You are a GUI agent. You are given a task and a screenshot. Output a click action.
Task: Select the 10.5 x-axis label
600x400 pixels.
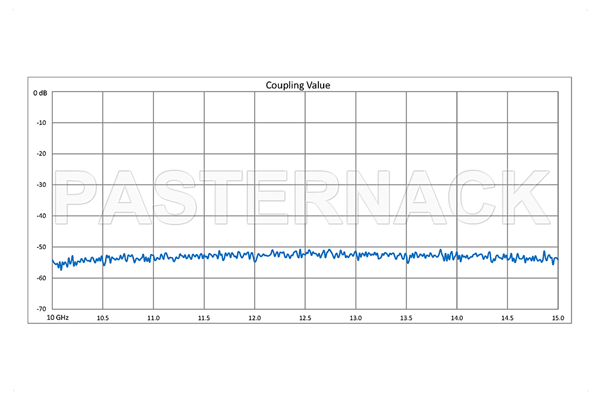(x=102, y=318)
